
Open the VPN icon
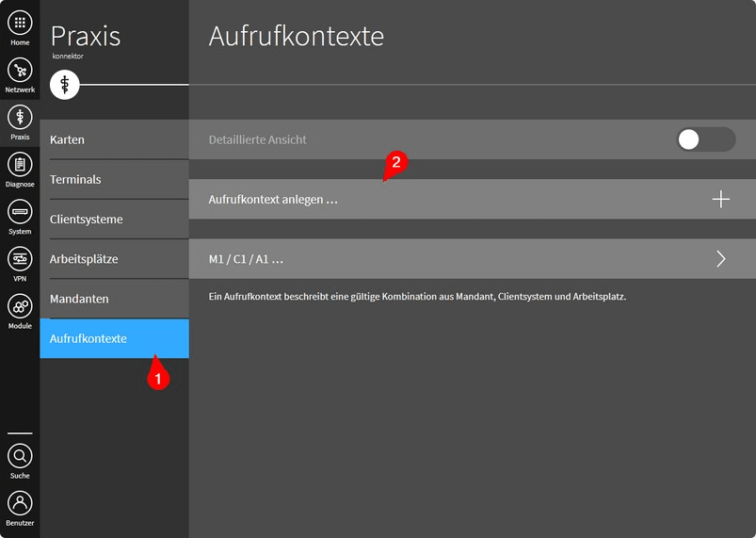tap(20, 259)
